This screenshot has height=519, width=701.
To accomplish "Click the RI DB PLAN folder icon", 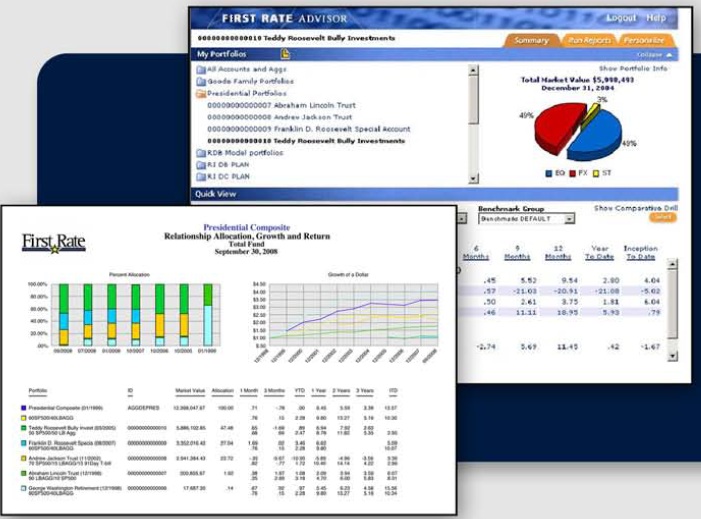I will pos(201,165).
